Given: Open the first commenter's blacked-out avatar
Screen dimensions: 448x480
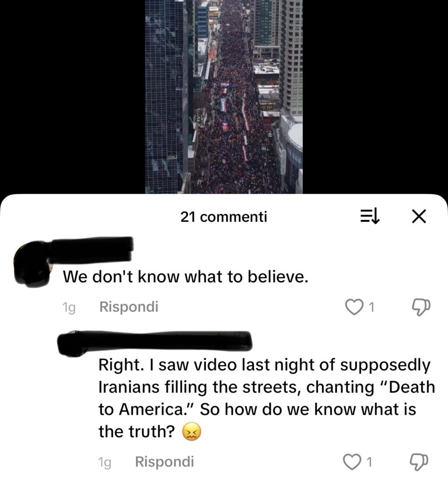Looking at the screenshot, I should pyautogui.click(x=31, y=264).
